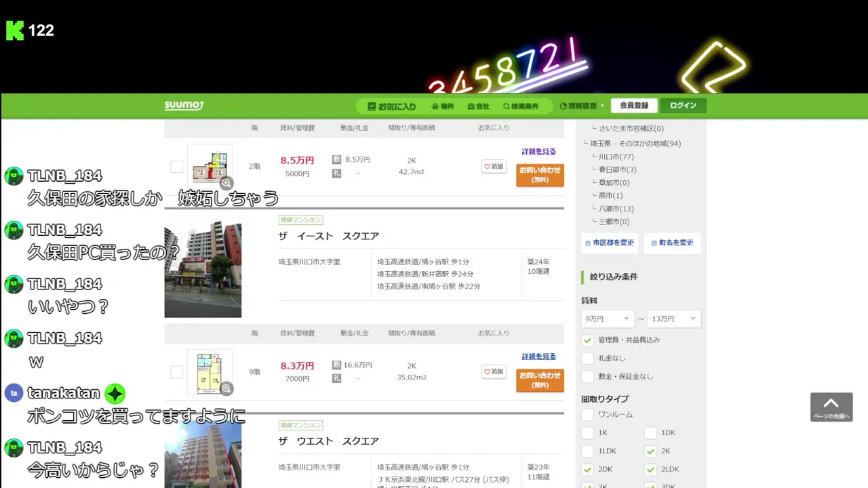Open the 会社 header tab

(478, 106)
